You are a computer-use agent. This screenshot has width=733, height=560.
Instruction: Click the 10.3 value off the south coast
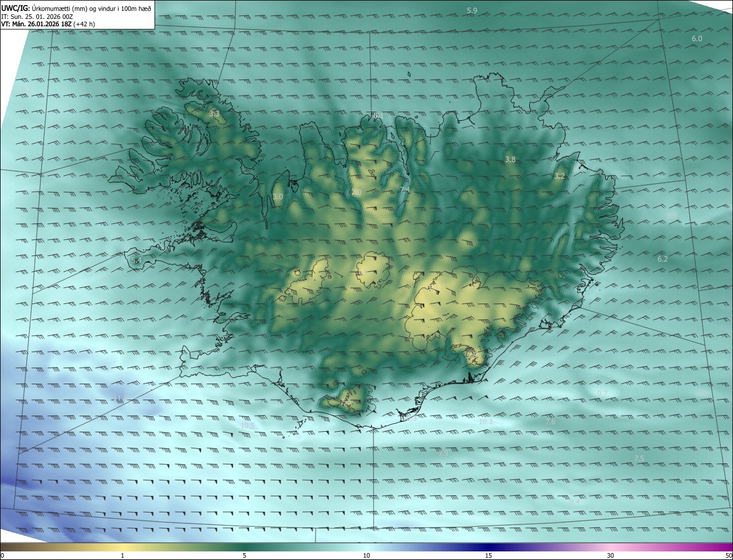coord(486,422)
